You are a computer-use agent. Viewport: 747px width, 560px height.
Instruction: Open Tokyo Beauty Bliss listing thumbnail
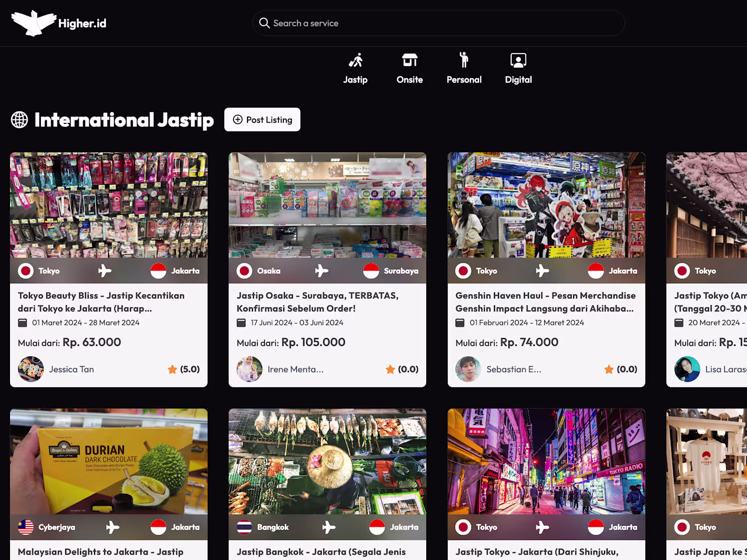click(x=109, y=205)
